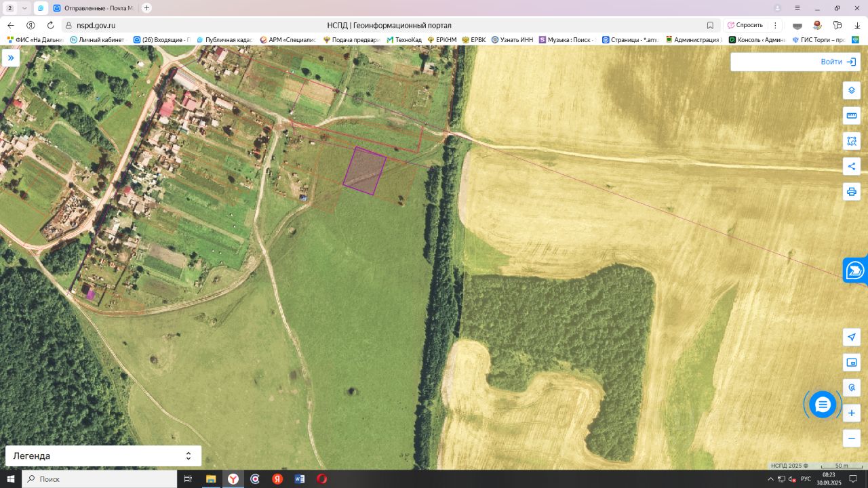The image size is (868, 488).
Task: Select the purple highlighted land parcel on the map
Action: [364, 171]
